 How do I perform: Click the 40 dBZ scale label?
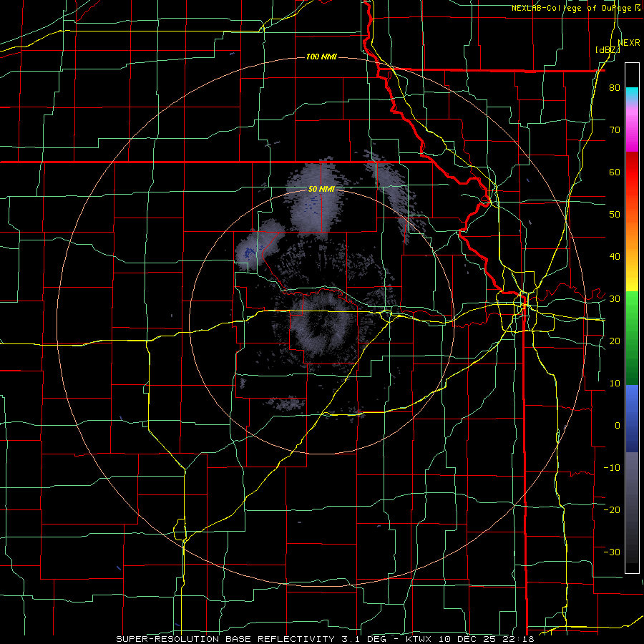615,257
